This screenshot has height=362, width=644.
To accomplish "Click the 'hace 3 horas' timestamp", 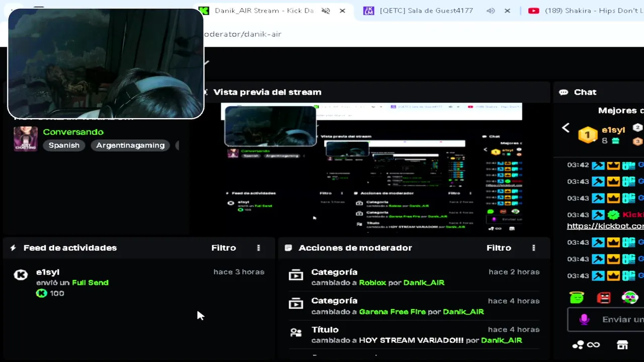I will pyautogui.click(x=238, y=272).
